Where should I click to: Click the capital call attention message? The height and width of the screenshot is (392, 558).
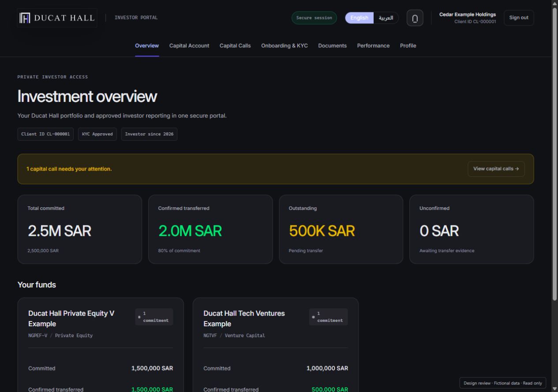[x=69, y=169]
